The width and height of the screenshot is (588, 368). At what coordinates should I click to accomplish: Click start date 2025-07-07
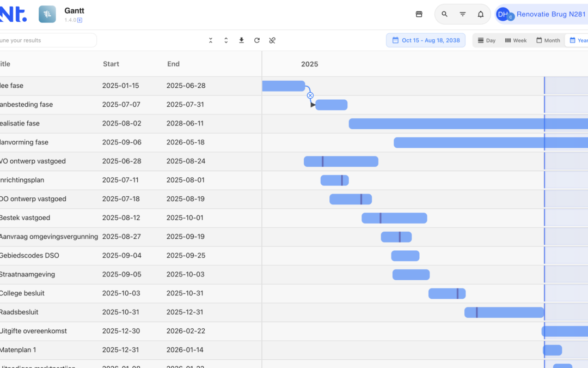(121, 104)
